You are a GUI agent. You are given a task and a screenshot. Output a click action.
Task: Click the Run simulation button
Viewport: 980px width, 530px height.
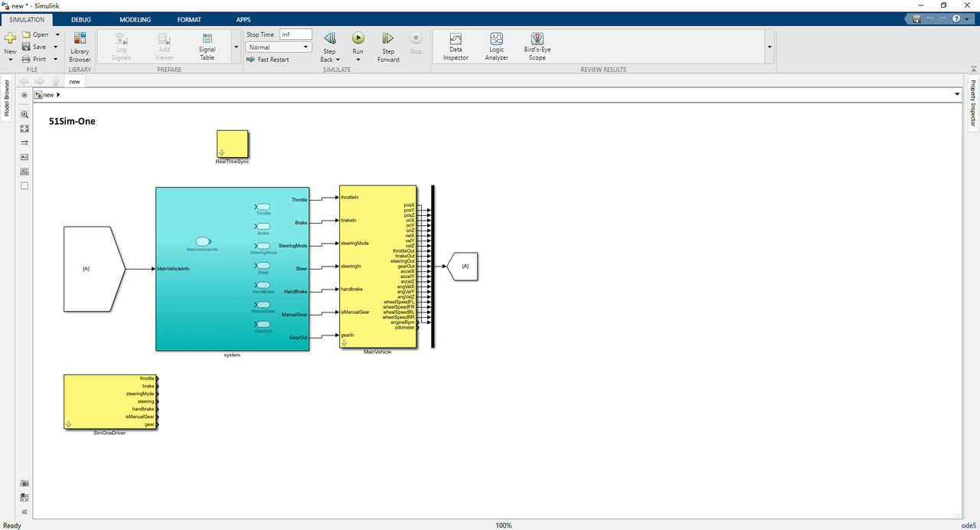358,38
